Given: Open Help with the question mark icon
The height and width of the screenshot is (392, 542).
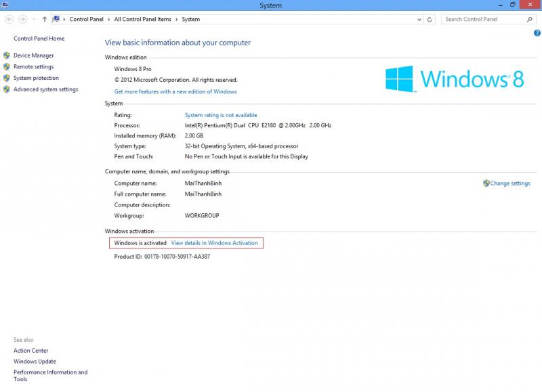Looking at the screenshot, I should click(537, 32).
